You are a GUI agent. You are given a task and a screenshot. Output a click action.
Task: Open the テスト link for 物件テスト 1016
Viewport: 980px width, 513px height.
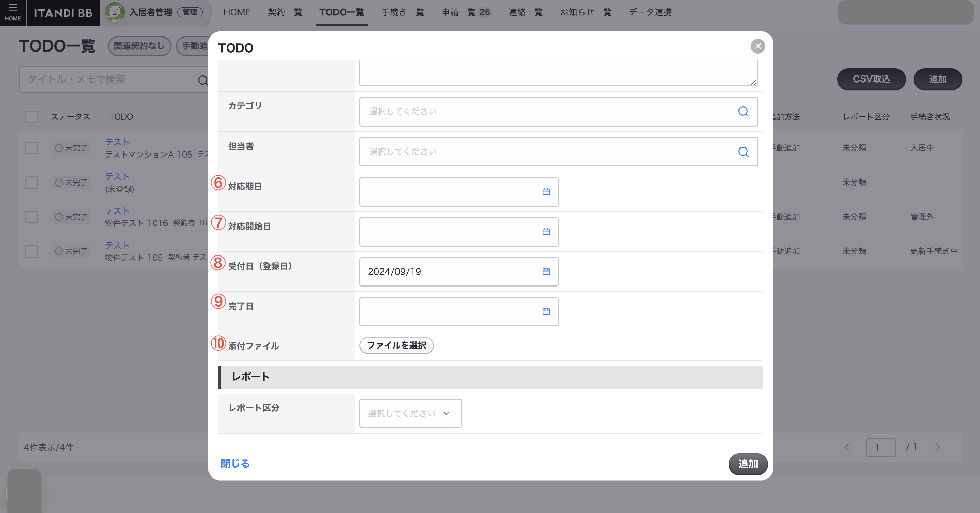coord(117,211)
